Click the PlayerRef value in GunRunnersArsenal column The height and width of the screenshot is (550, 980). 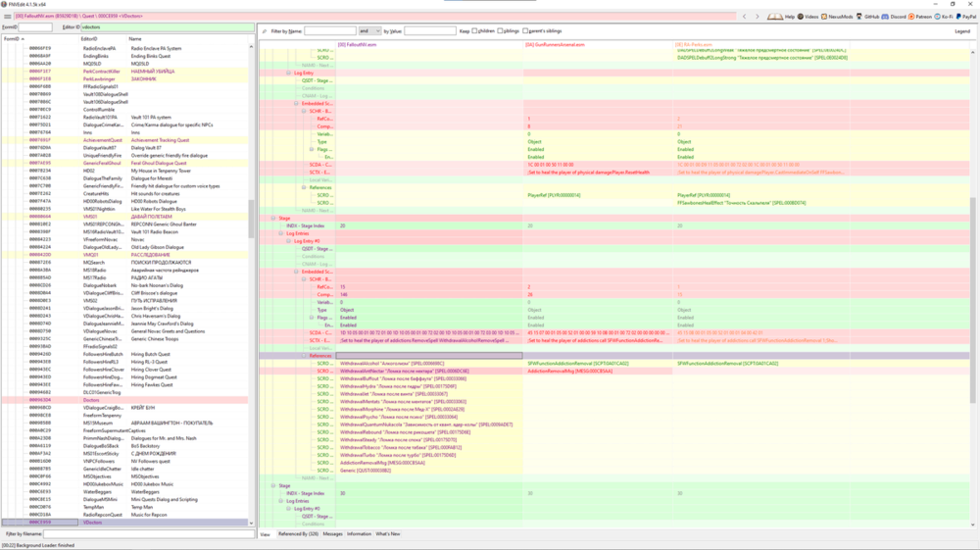click(554, 195)
